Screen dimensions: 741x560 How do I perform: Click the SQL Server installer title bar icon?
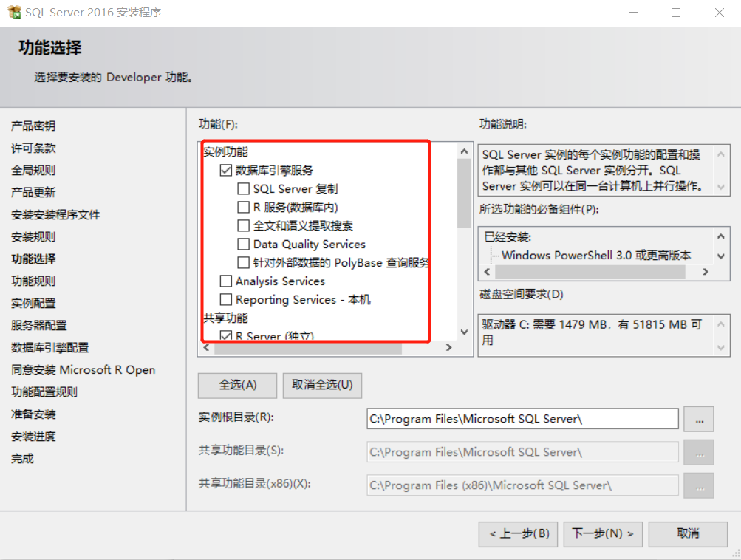point(15,12)
